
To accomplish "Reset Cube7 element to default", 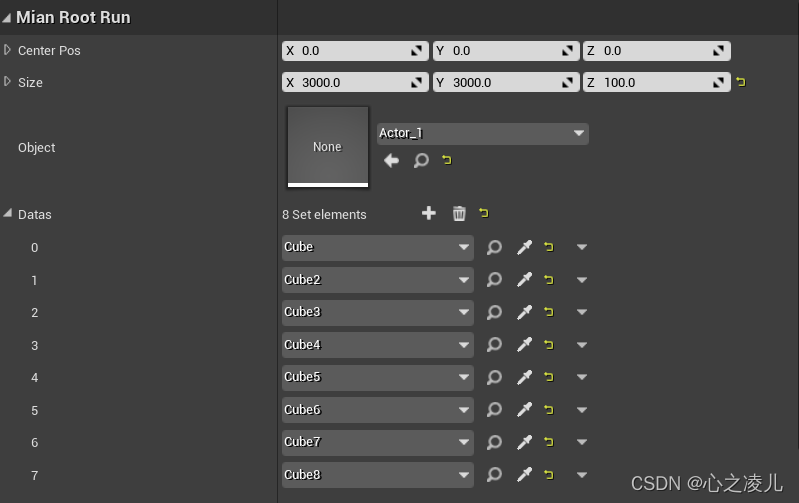I will click(549, 442).
